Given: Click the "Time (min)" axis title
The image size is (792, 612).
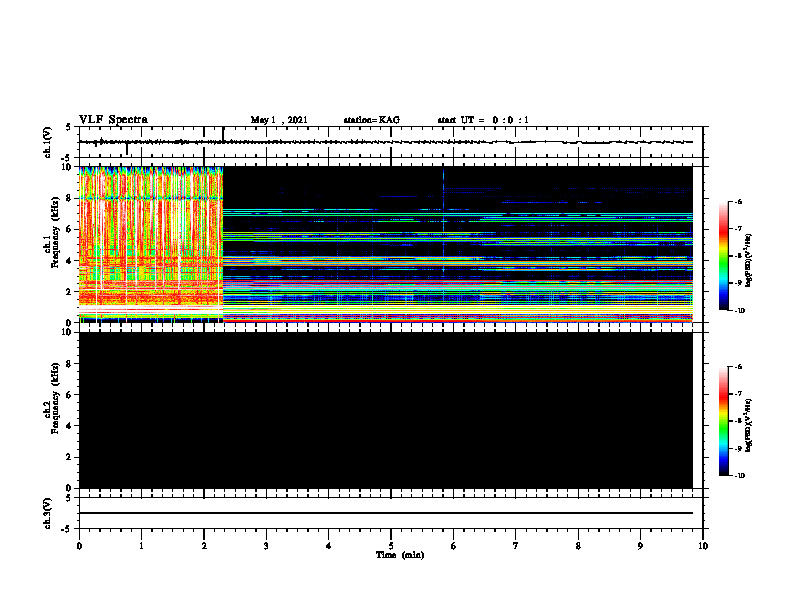Looking at the screenshot, I should 400,555.
